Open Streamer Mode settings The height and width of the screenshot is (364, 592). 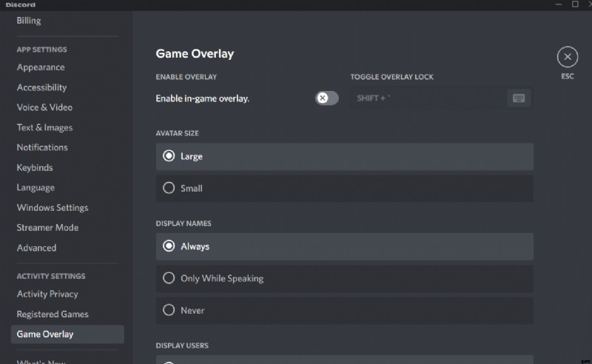click(x=47, y=228)
